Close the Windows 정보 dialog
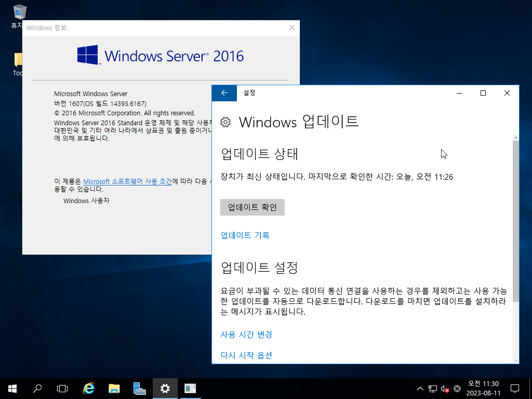Screen dimensions: 532x399 tap(292, 28)
